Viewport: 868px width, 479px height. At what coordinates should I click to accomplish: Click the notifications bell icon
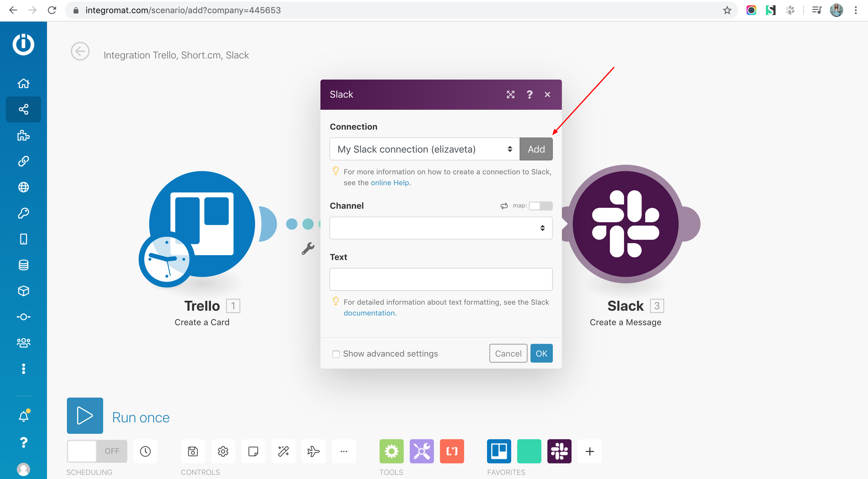(23, 417)
